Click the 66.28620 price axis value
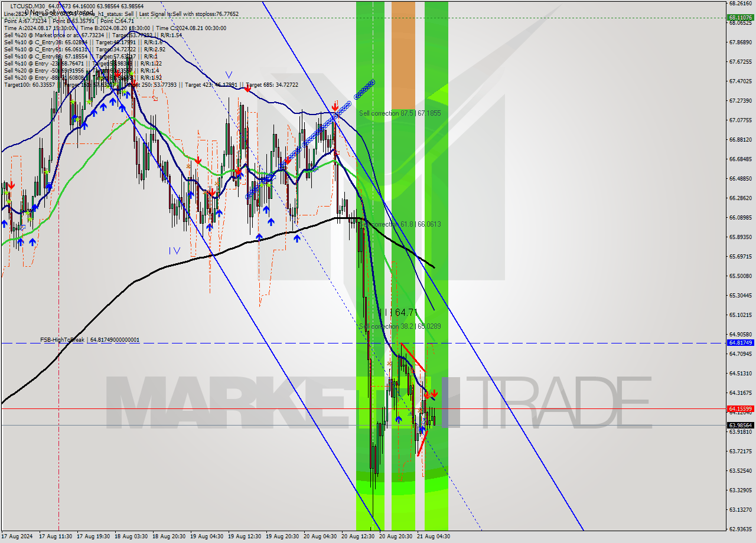This screenshot has height=543, width=756. point(740,198)
